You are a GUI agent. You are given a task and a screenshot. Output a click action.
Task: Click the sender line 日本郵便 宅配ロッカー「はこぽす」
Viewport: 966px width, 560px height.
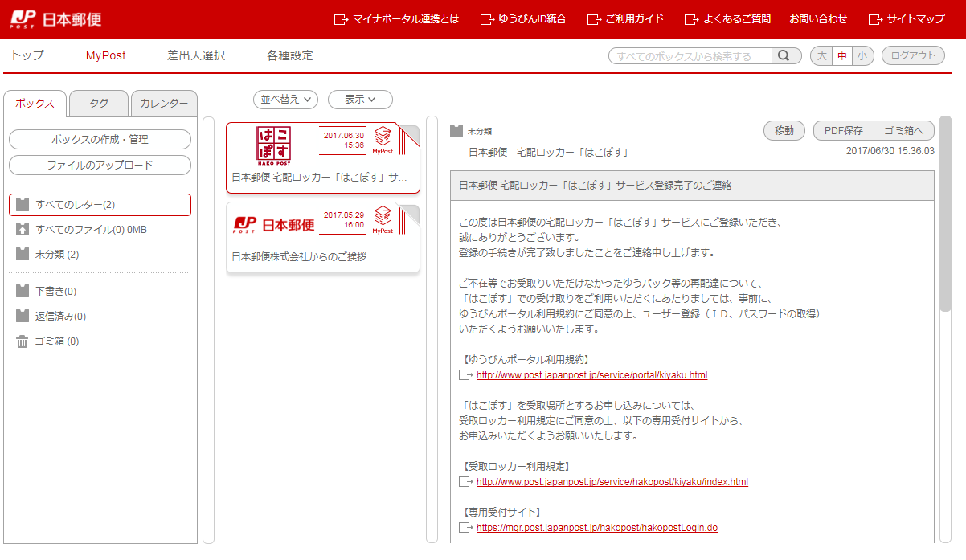[x=548, y=152]
